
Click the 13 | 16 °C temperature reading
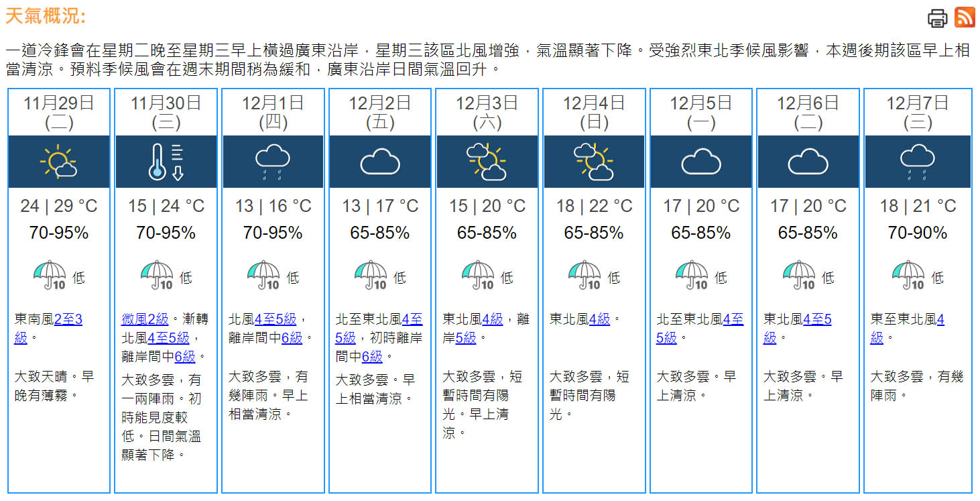(x=273, y=206)
